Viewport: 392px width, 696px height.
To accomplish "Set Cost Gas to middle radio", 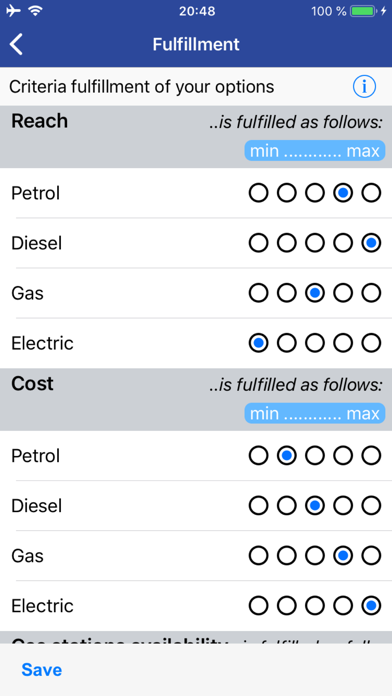I will coord(315,556).
